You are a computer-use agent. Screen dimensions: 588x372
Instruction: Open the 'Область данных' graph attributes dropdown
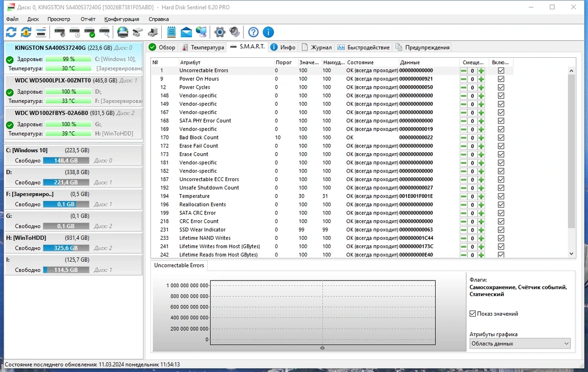pos(520,344)
